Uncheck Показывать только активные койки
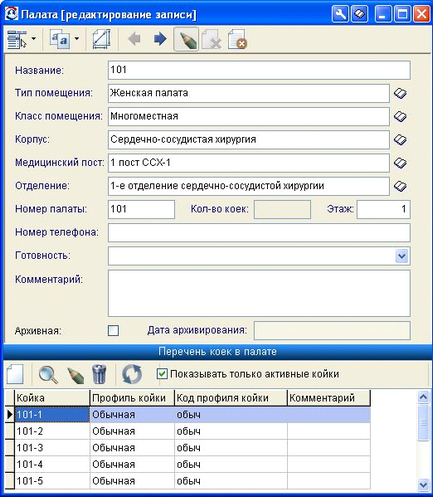433x497 pixels. [162, 374]
